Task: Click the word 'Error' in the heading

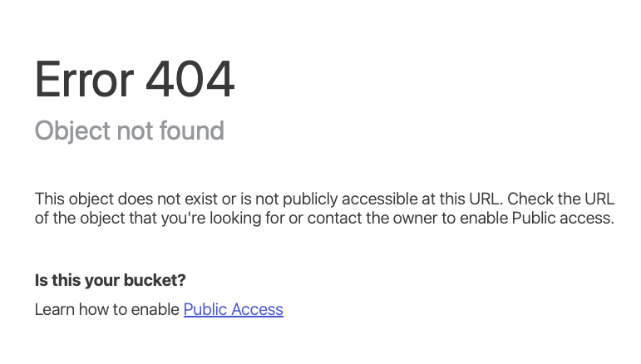Action: pos(84,80)
